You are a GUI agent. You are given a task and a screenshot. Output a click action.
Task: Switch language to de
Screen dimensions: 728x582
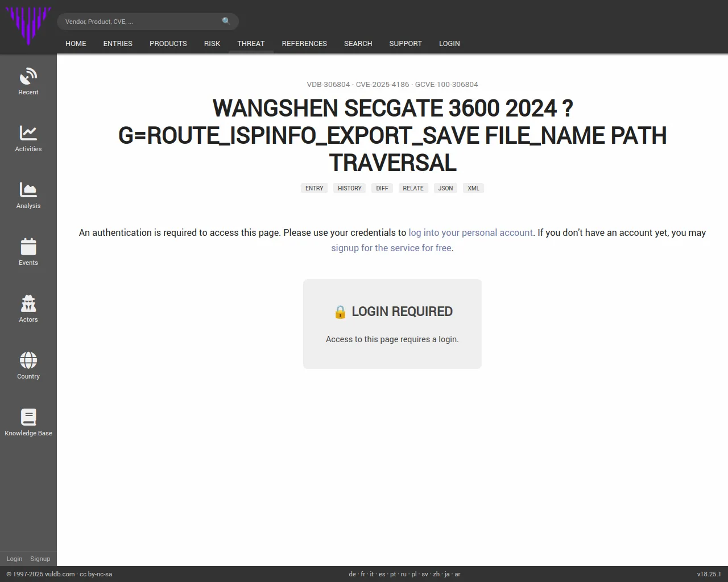pyautogui.click(x=352, y=574)
